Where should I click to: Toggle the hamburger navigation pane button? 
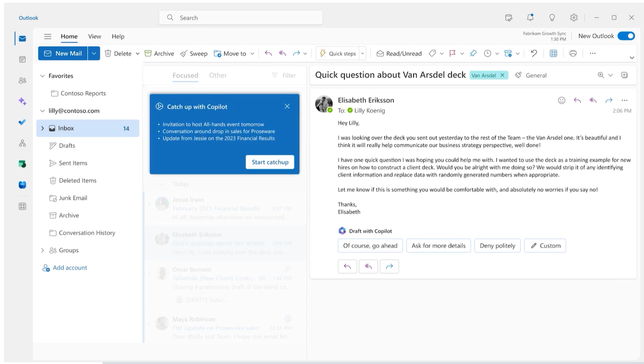48,37
